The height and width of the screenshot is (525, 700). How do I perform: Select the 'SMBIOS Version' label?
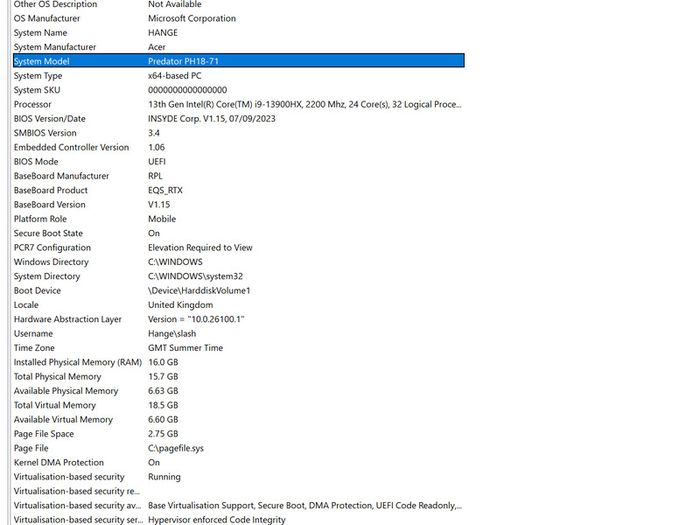click(45, 133)
